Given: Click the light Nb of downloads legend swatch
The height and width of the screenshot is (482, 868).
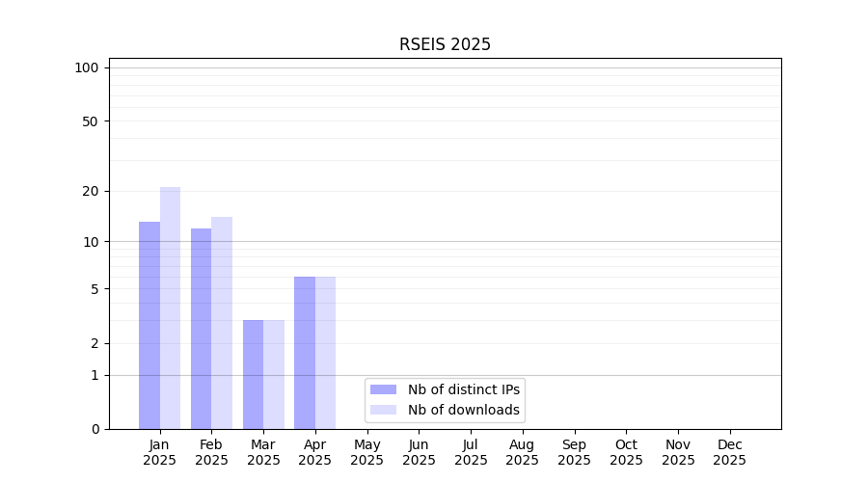Looking at the screenshot, I should click(x=383, y=410).
